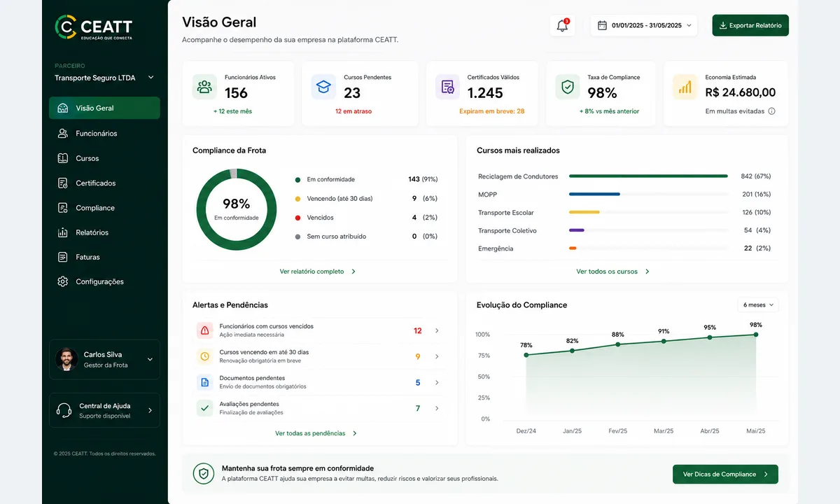Open the 6 meses period dropdown
Screen dimensions: 840x504
point(758,305)
